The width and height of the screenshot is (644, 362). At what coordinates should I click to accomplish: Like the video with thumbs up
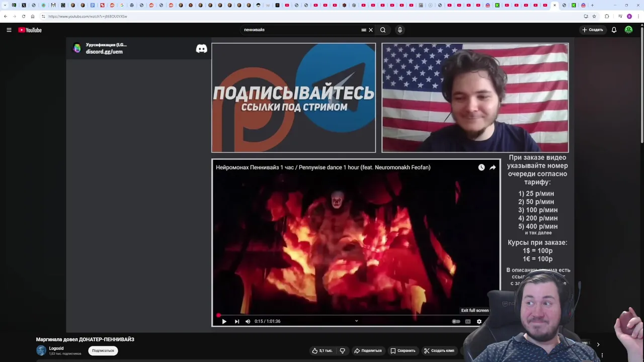[322, 350]
